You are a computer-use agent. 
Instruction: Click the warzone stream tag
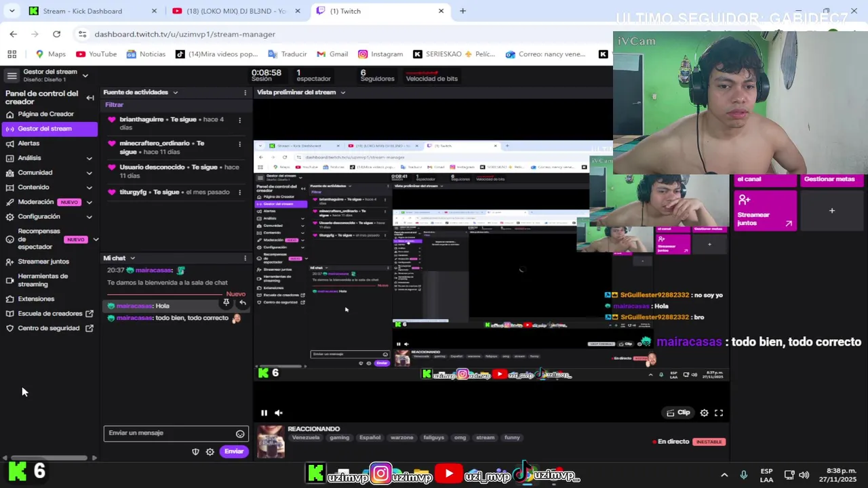click(x=401, y=438)
